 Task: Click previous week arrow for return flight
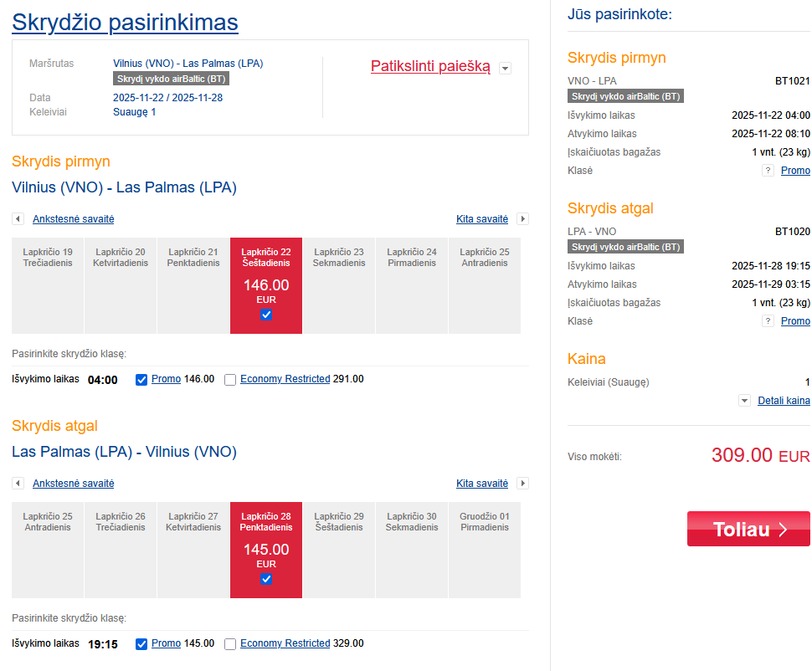click(18, 484)
